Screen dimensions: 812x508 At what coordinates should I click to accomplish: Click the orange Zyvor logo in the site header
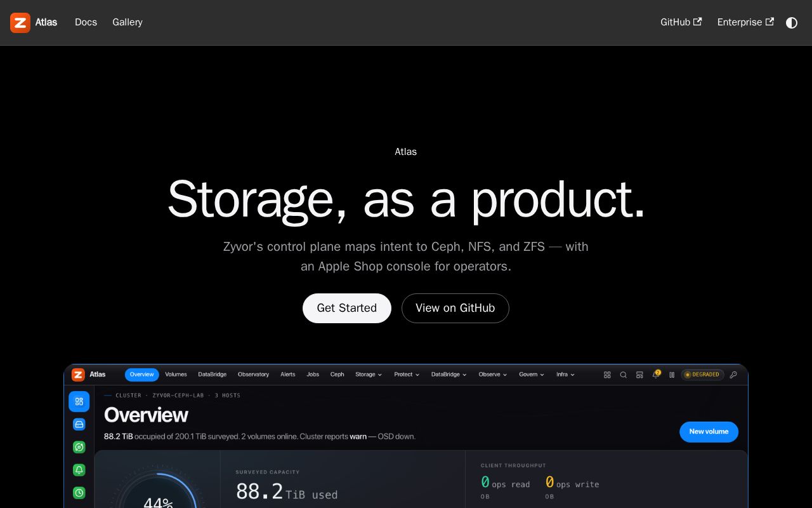point(20,23)
